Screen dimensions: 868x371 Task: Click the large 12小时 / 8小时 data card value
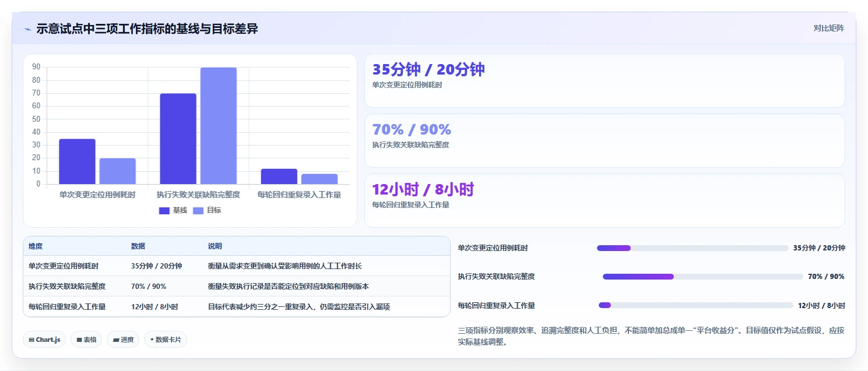[x=423, y=189]
